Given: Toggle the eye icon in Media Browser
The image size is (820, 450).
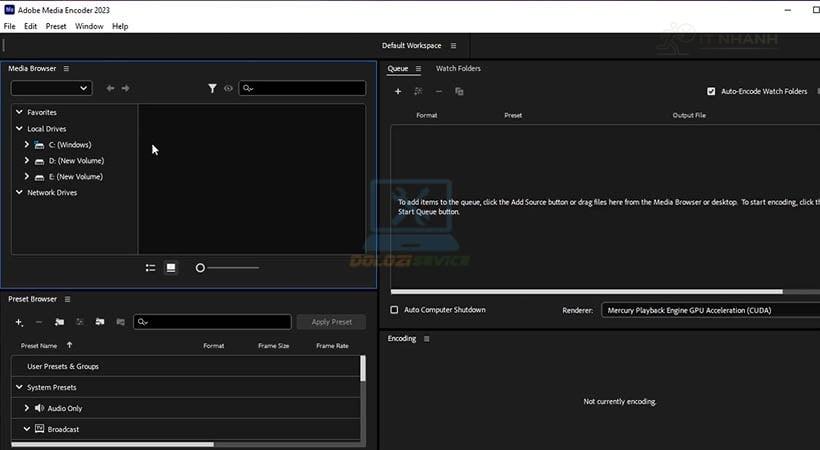Looking at the screenshot, I should pos(228,88).
